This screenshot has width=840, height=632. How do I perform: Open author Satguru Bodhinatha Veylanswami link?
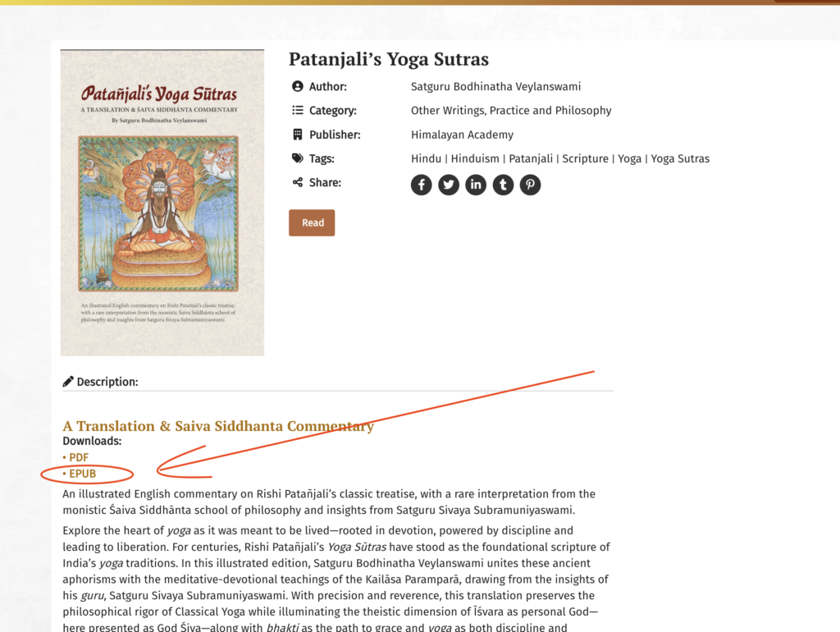point(495,86)
